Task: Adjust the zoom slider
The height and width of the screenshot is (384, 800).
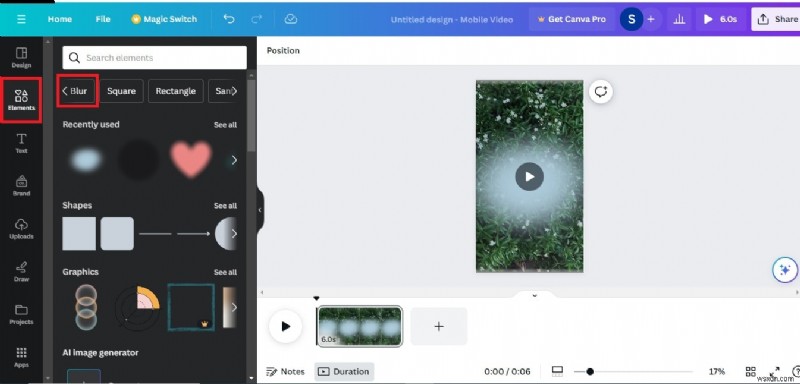Action: (590, 372)
